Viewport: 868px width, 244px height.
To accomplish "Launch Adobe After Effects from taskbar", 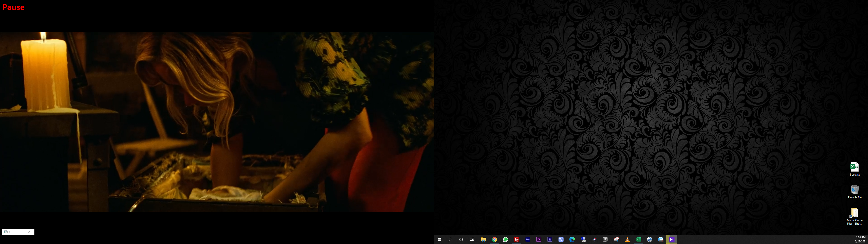I will click(528, 240).
